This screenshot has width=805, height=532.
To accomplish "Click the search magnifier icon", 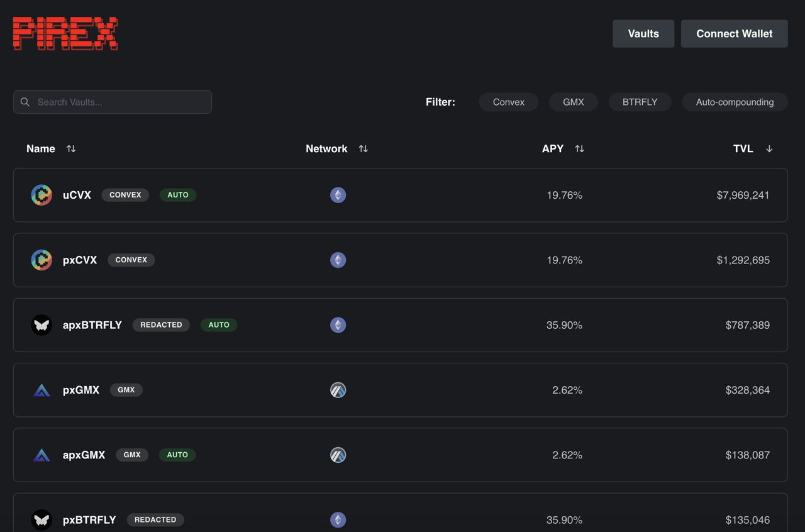I will (x=25, y=102).
